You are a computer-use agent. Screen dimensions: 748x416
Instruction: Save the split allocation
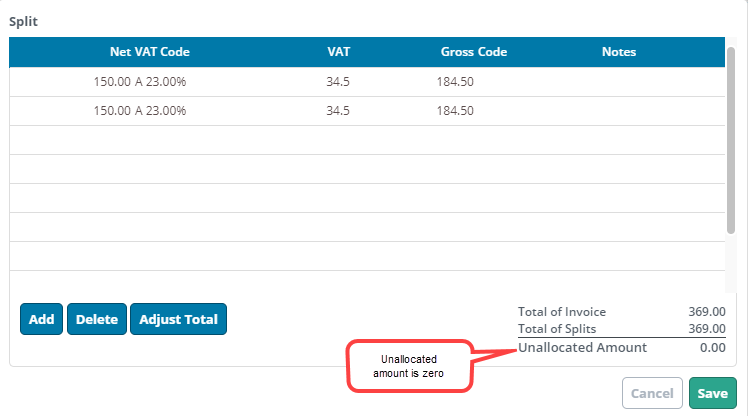click(x=712, y=393)
